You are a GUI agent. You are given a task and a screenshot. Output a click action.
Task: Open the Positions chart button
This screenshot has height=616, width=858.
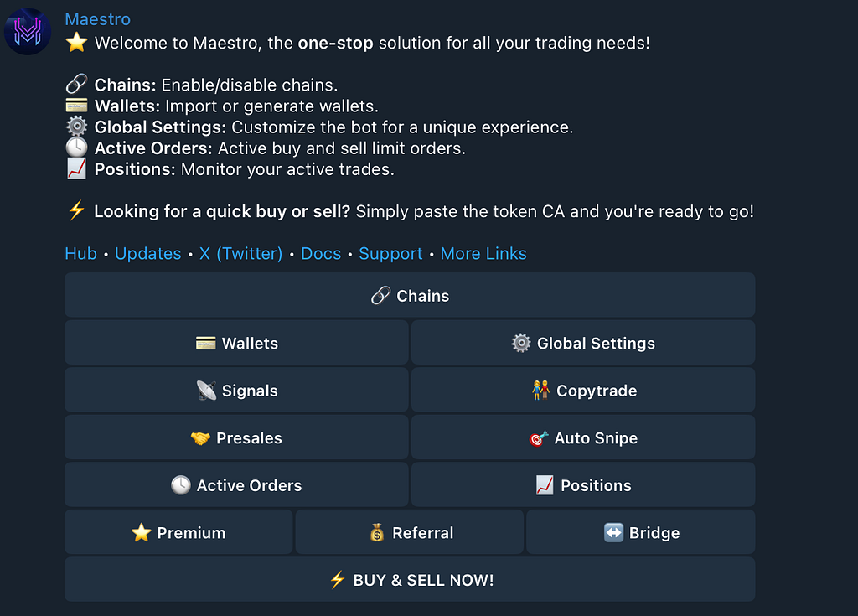[583, 484]
